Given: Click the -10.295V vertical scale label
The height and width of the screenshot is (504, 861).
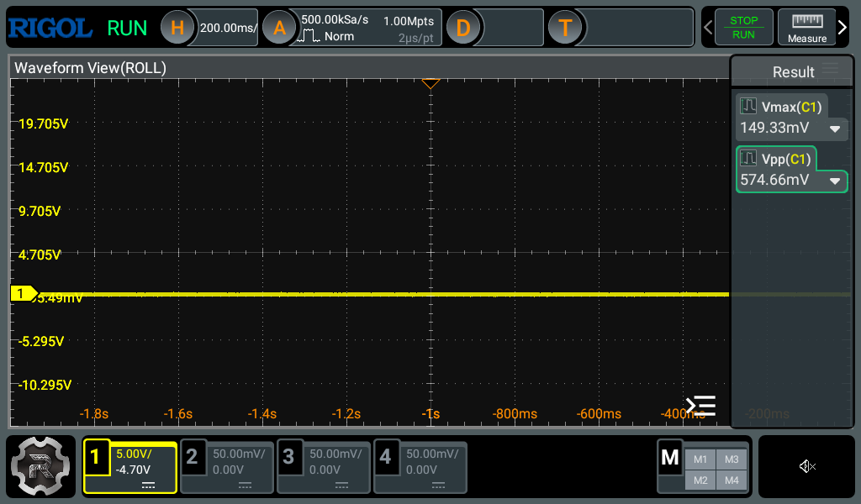Looking at the screenshot, I should coord(45,385).
